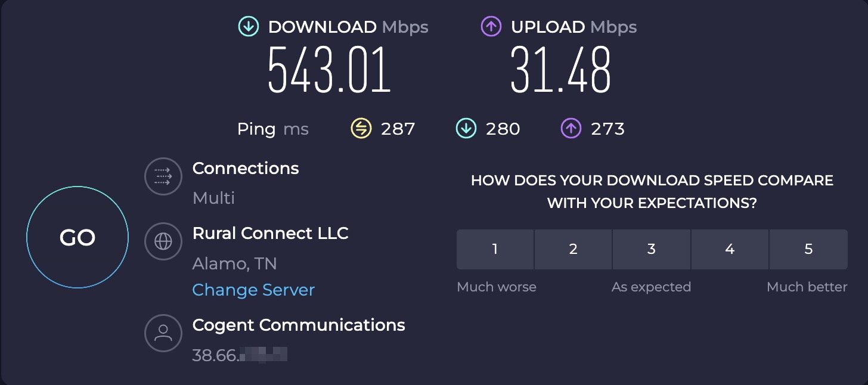Click the yellow idle ping icon
868x385 pixels.
tap(361, 129)
